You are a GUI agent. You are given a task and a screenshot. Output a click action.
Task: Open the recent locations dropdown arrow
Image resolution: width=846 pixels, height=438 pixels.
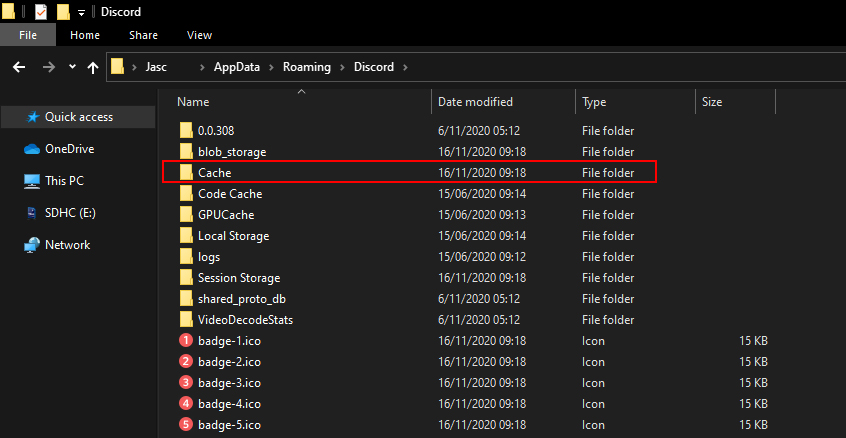pos(73,67)
